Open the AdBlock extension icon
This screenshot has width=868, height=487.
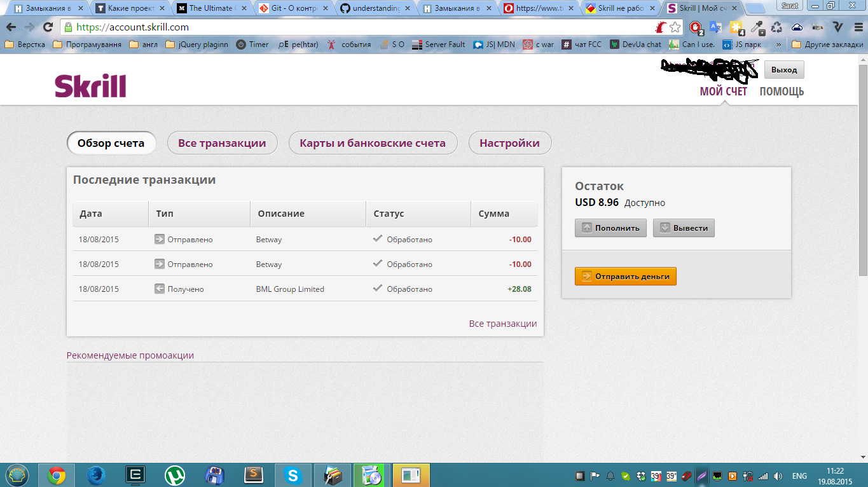696,27
